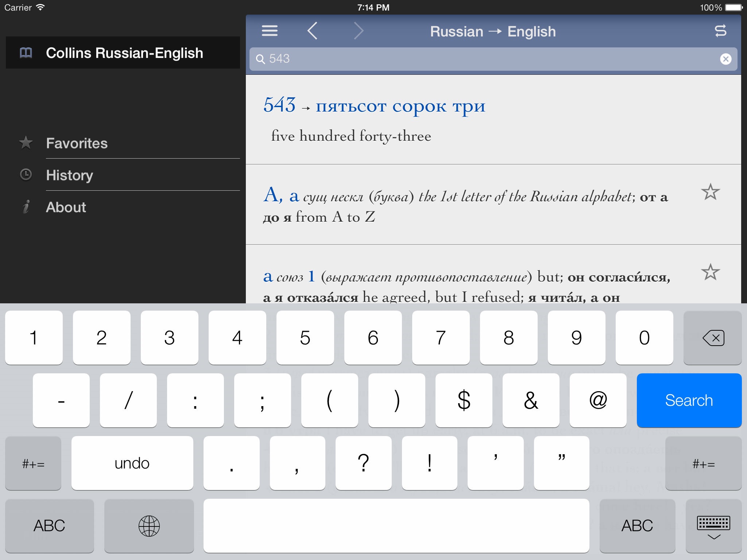
Task: Click the search field containing 543
Action: pyautogui.click(x=489, y=59)
